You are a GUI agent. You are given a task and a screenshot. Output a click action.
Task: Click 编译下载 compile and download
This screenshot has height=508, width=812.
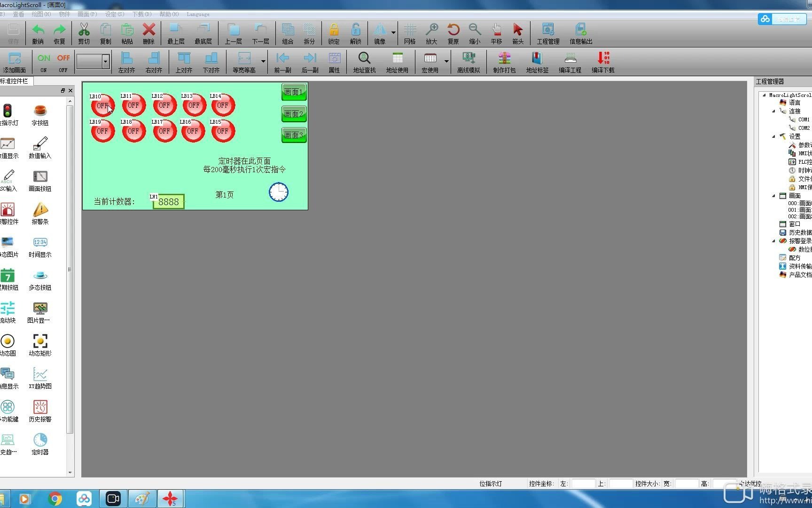(x=603, y=62)
